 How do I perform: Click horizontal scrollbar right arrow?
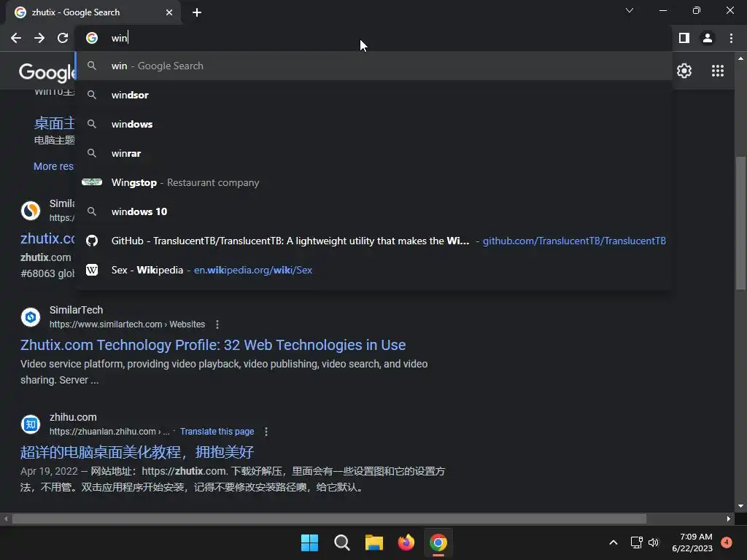[x=729, y=518]
